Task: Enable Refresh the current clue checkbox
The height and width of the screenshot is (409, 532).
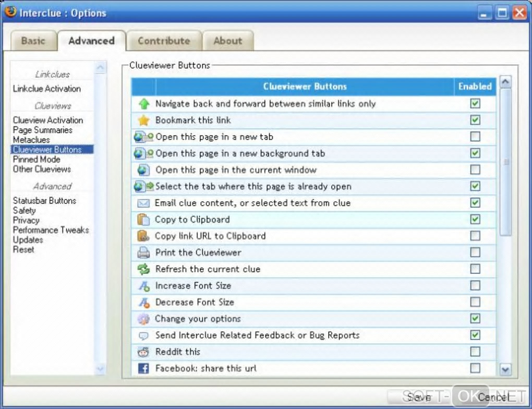Action: 475,269
